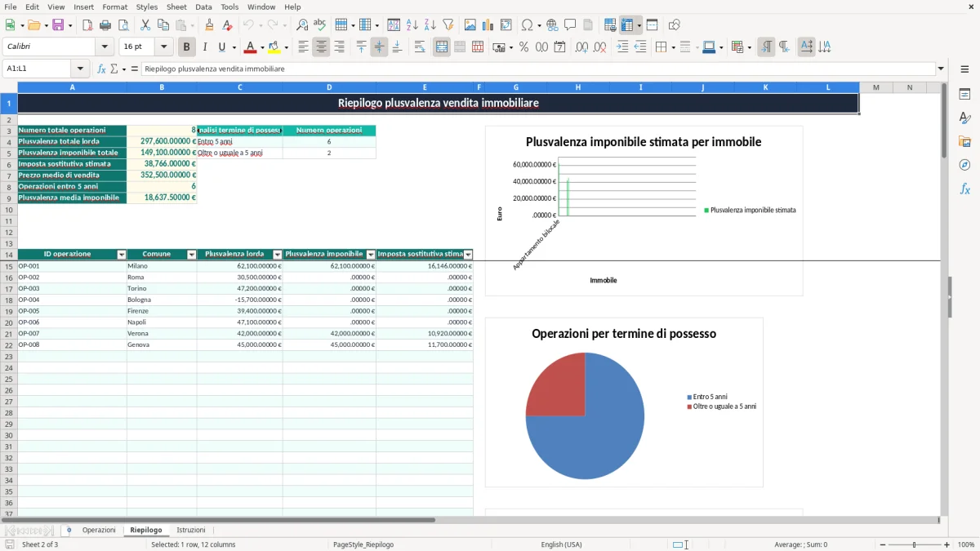This screenshot has width=980, height=551.
Task: Open the Data menu
Action: point(204,7)
